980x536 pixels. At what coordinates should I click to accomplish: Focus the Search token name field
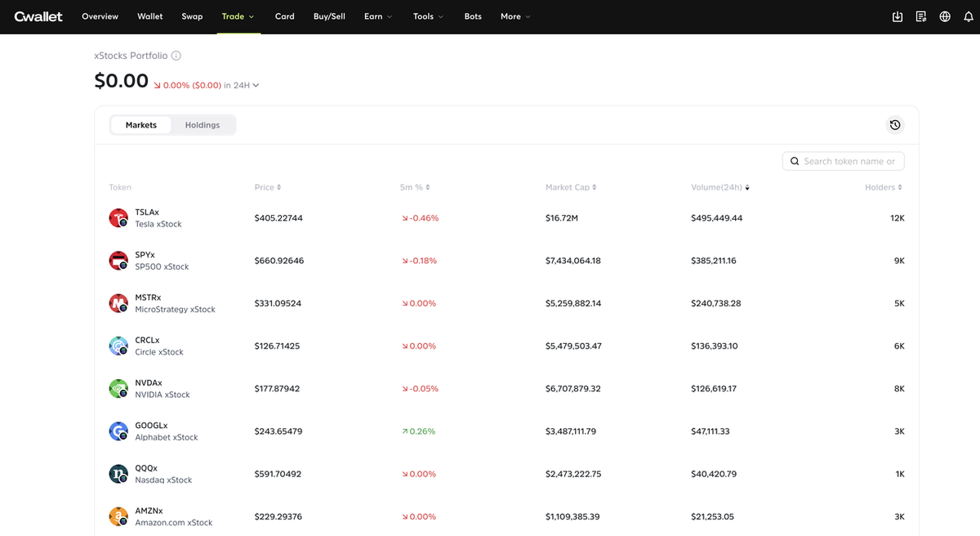(x=844, y=161)
